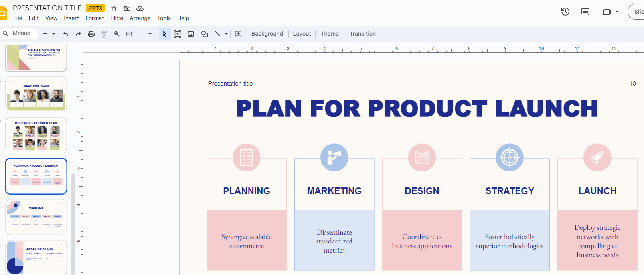Screen dimensions: 644x275
Task: Click the filmstrip panel scrollbar
Action: [x=73, y=224]
